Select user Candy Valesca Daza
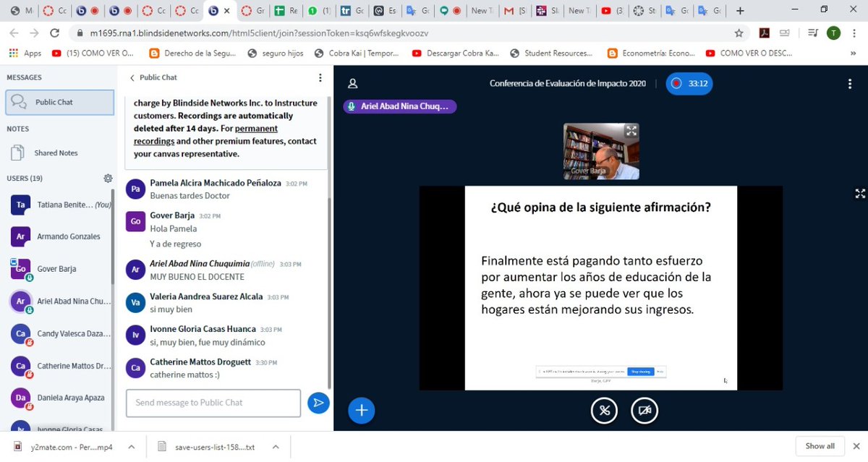868x462 pixels. coord(59,334)
